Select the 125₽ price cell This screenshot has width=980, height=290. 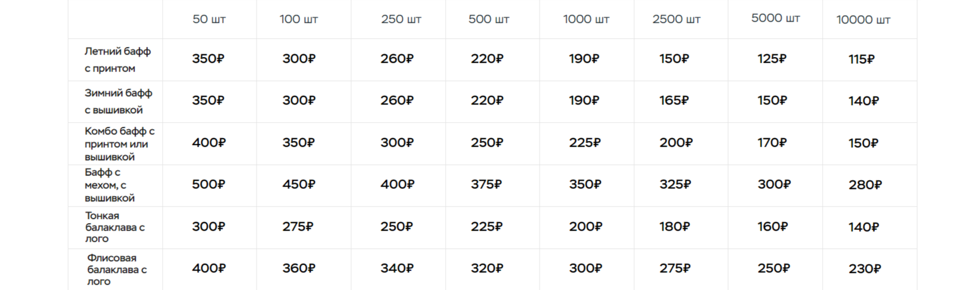[x=772, y=59]
